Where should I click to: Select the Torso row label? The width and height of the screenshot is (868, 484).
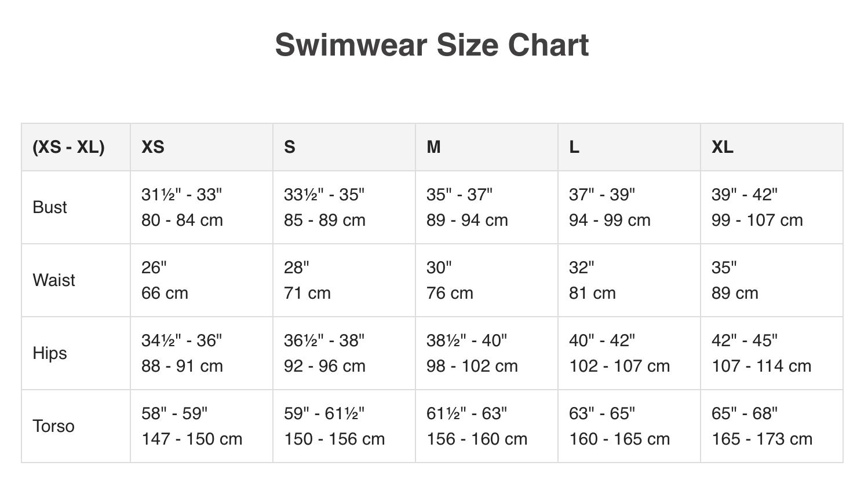click(x=53, y=426)
